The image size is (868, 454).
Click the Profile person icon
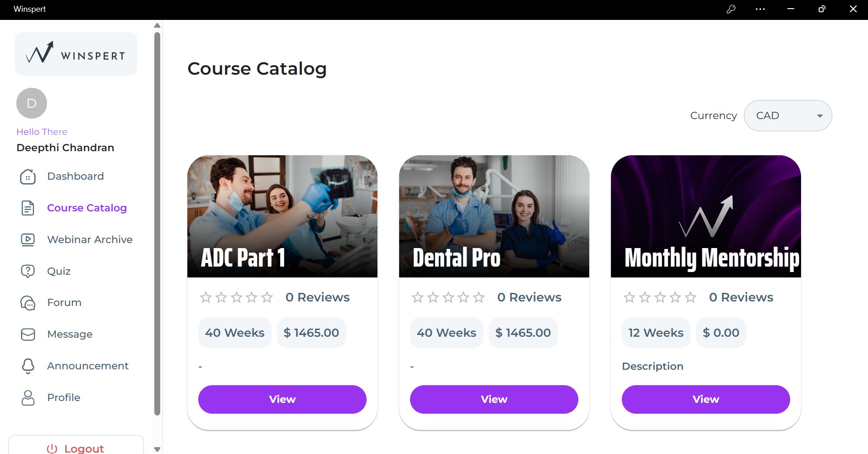pos(28,398)
